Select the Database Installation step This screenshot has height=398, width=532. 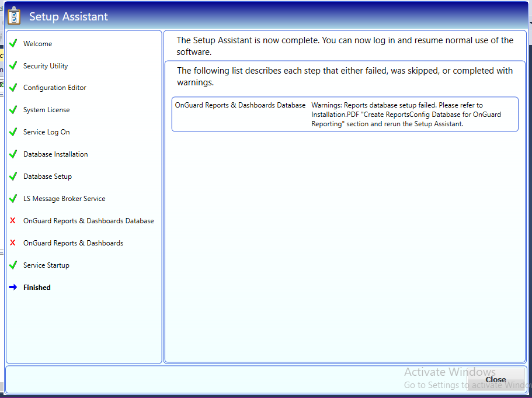coord(55,154)
